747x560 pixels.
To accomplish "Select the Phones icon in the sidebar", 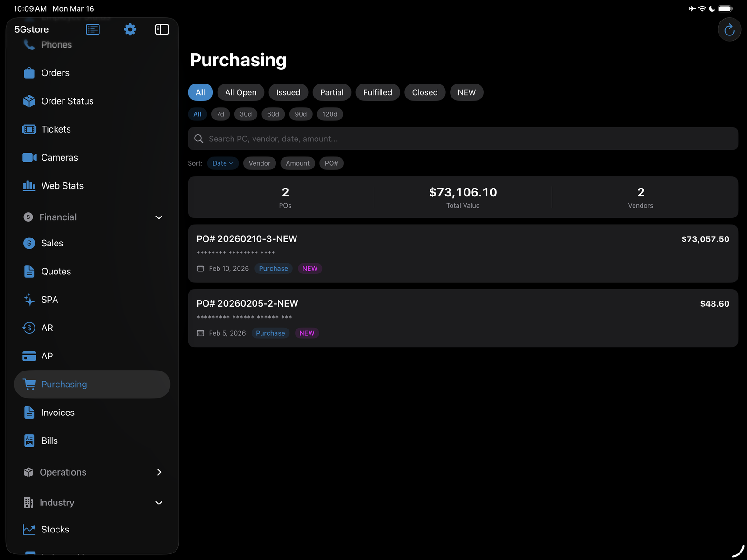I will click(28, 44).
